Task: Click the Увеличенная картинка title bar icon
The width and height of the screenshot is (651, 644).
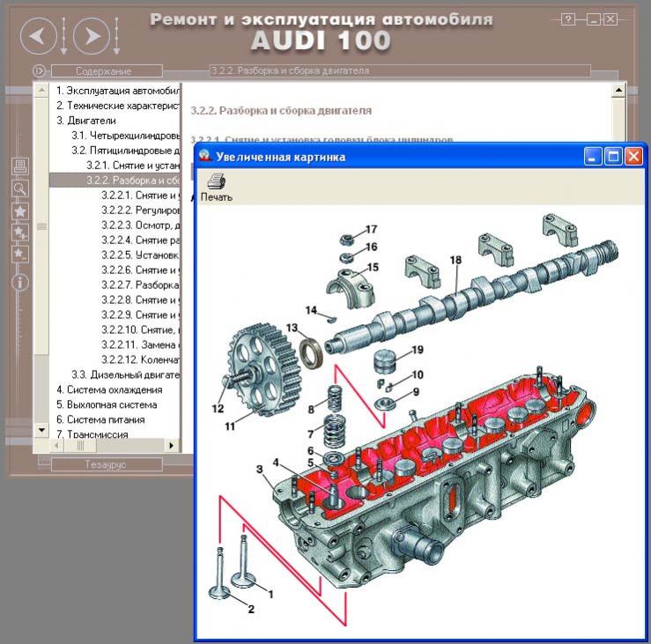Action: click(x=204, y=156)
